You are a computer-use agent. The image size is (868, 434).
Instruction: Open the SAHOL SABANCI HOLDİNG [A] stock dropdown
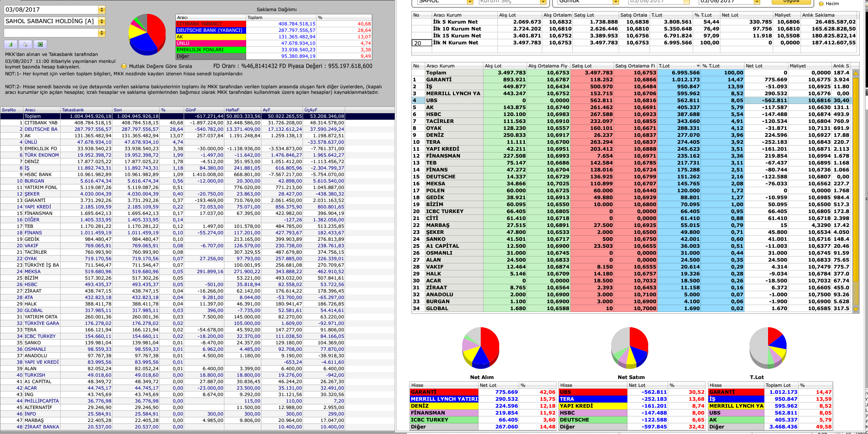(x=102, y=21)
